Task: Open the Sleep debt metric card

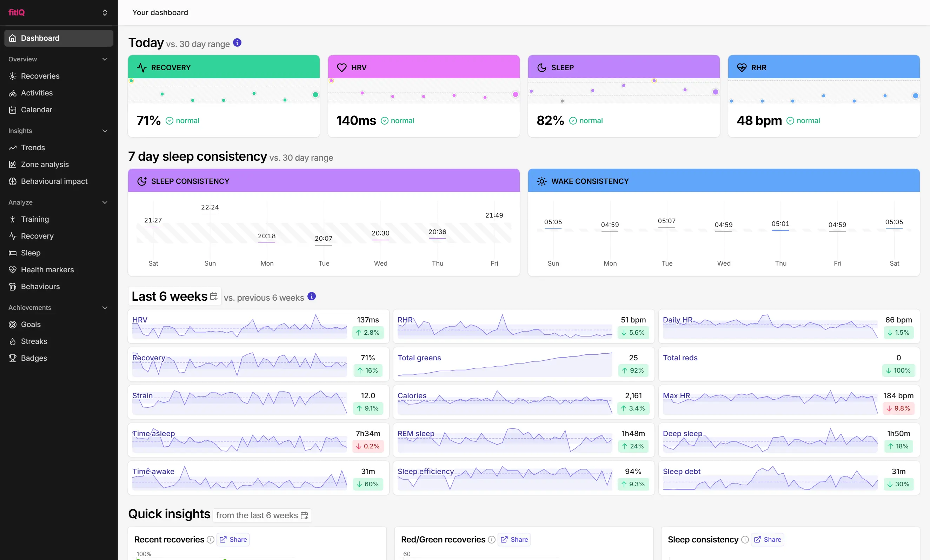Action: 681,471
